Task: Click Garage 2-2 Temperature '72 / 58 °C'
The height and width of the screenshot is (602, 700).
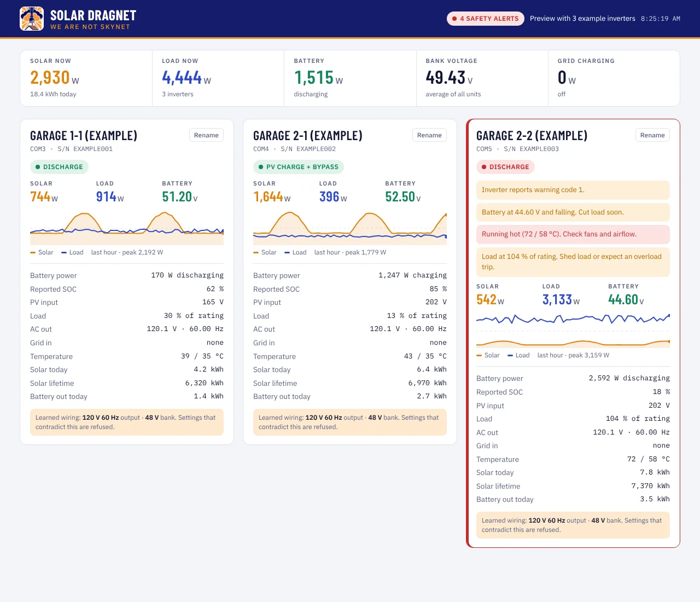Action: click(648, 459)
